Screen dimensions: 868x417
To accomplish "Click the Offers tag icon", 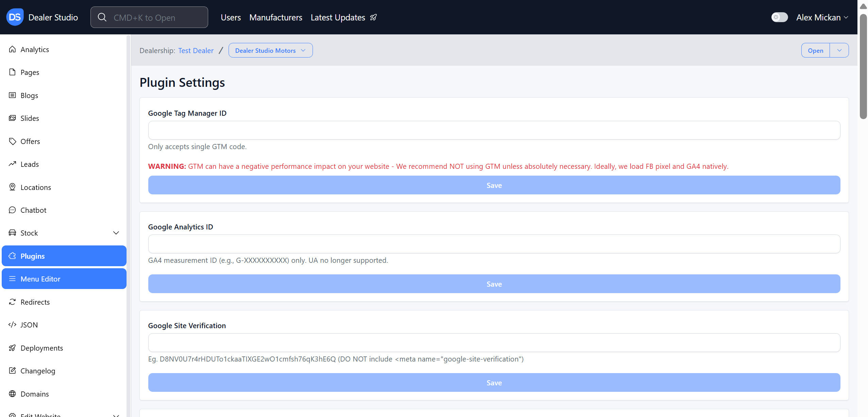I will click(12, 141).
